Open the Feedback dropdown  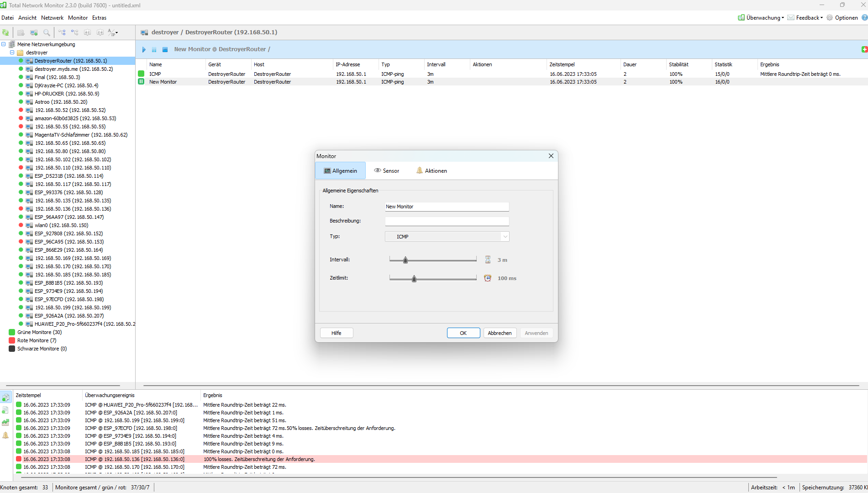click(805, 18)
